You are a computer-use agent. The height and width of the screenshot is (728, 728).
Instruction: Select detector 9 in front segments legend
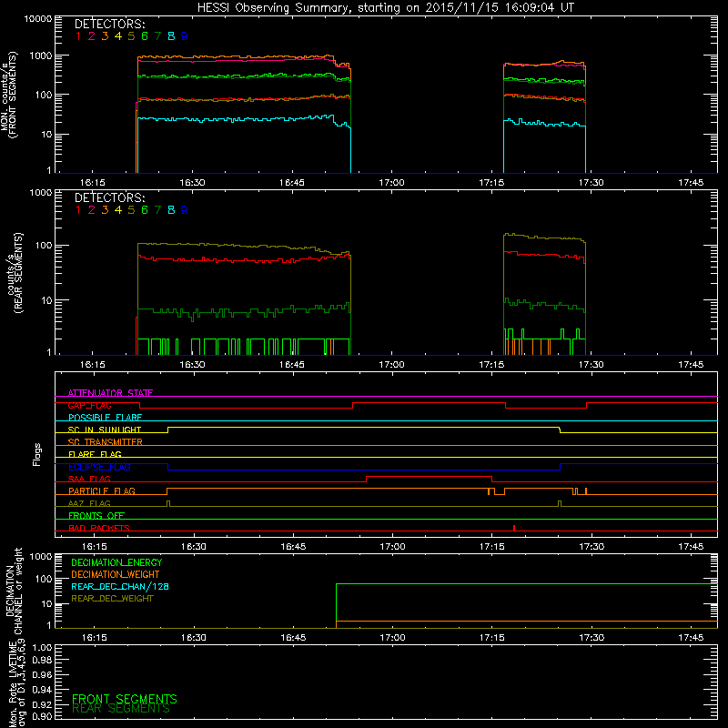[x=185, y=36]
